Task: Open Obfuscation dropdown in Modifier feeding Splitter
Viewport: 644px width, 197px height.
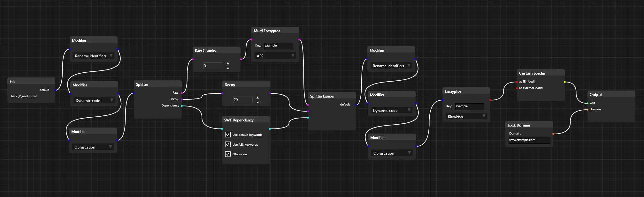Action: pos(93,147)
